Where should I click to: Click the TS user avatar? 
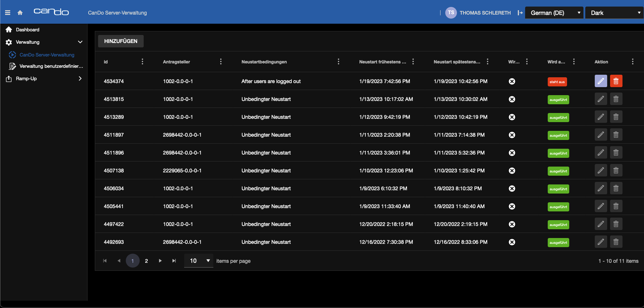[451, 13]
